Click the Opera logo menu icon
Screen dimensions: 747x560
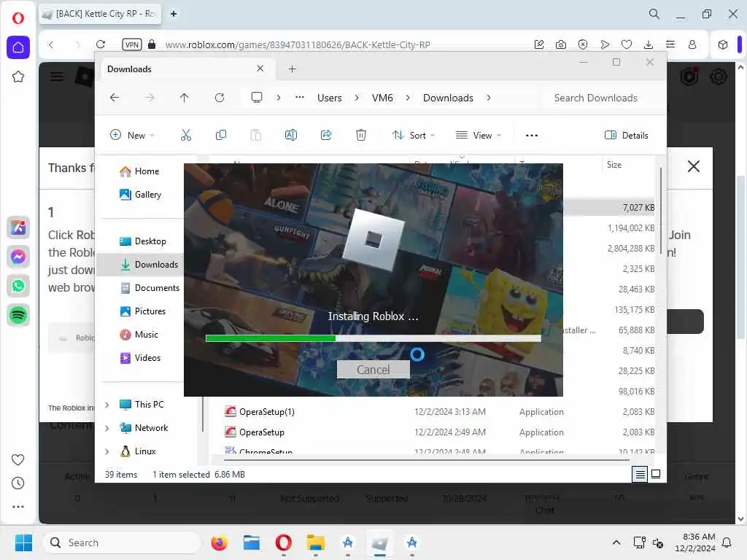tap(18, 18)
